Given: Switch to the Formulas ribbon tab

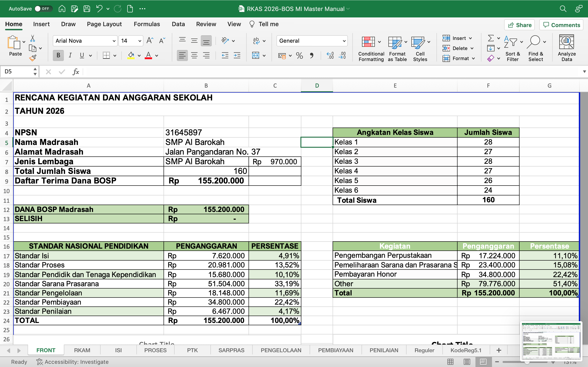Looking at the screenshot, I should [147, 24].
